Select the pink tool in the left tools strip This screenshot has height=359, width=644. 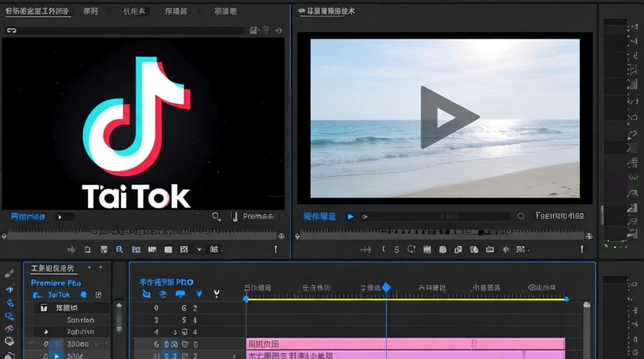9,329
